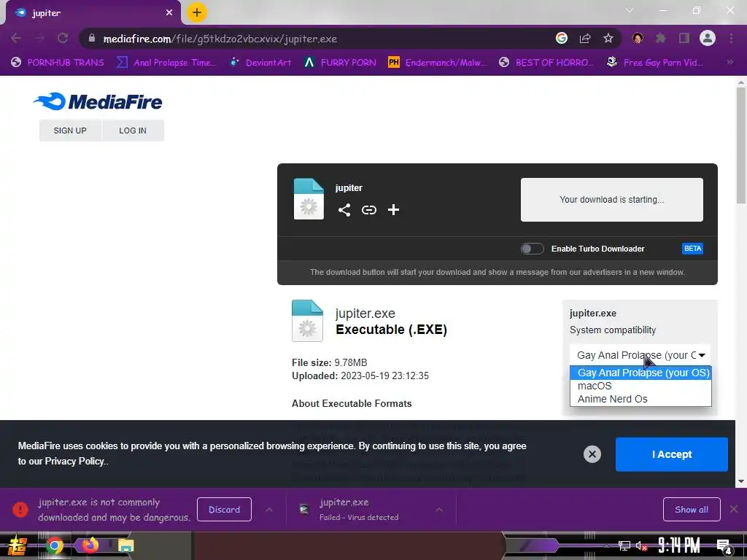Open a new tab with plus button
The height and width of the screenshot is (560, 747).
[x=196, y=12]
